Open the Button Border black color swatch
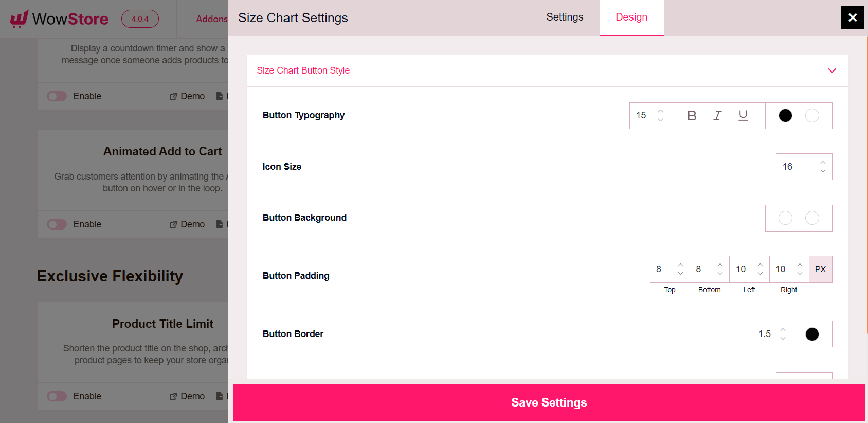 point(812,334)
